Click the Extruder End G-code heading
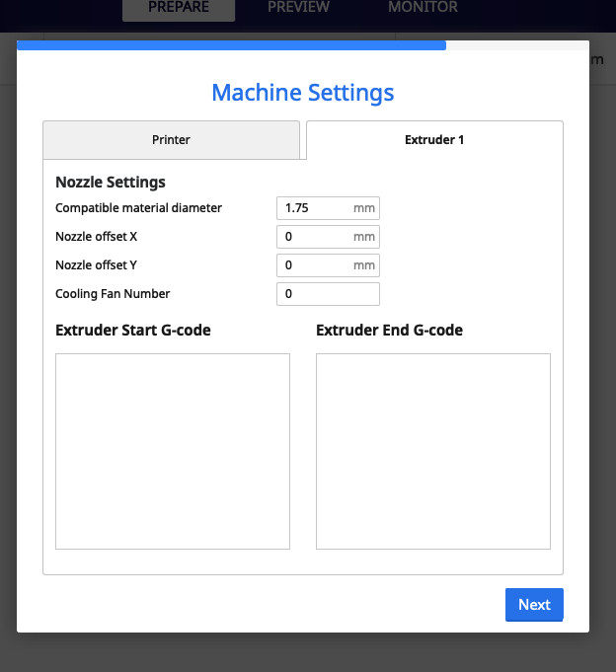616x672 pixels. [389, 330]
